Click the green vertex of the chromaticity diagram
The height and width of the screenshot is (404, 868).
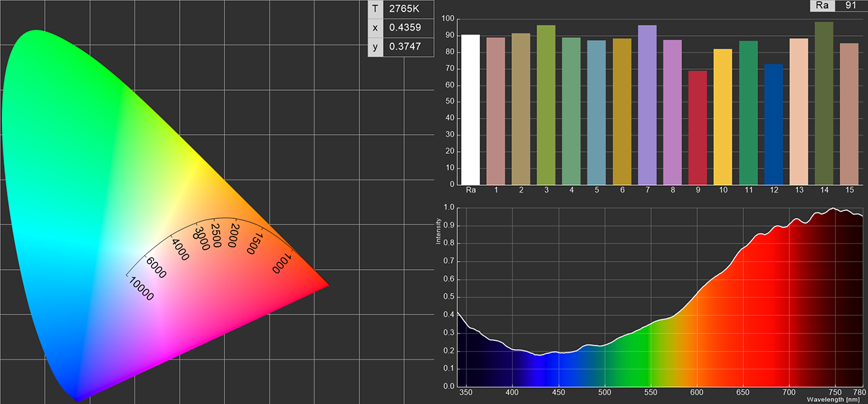35,32
